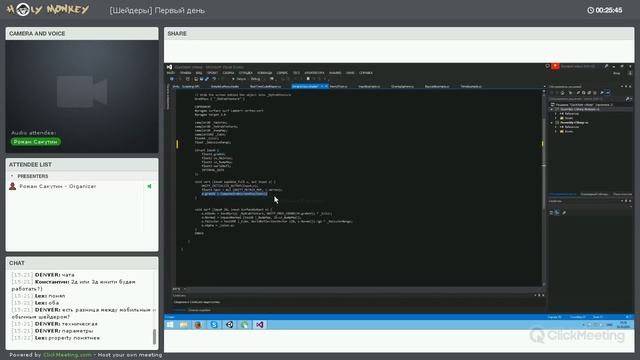This screenshot has width=640, height=360.
Task: Click the highlighted code line in the editor
Action: click(234, 194)
